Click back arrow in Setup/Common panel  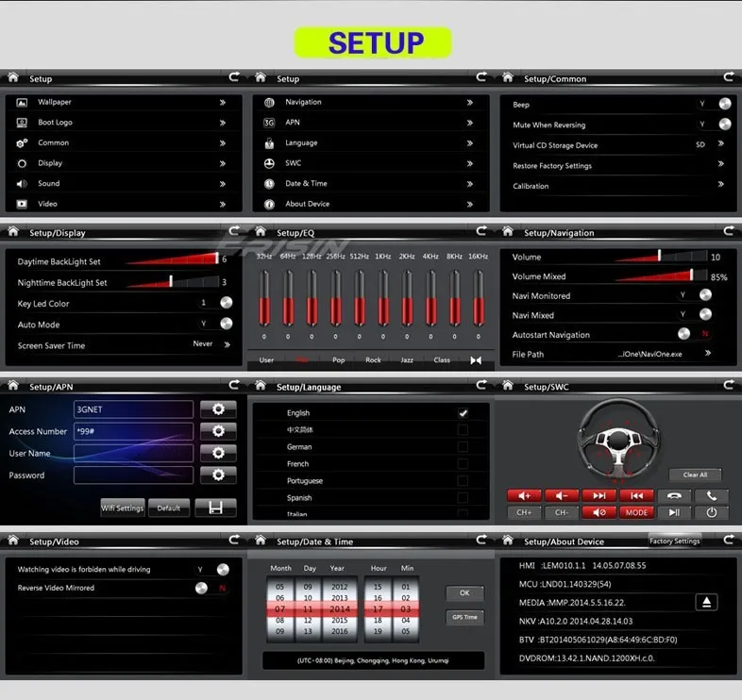click(x=728, y=76)
